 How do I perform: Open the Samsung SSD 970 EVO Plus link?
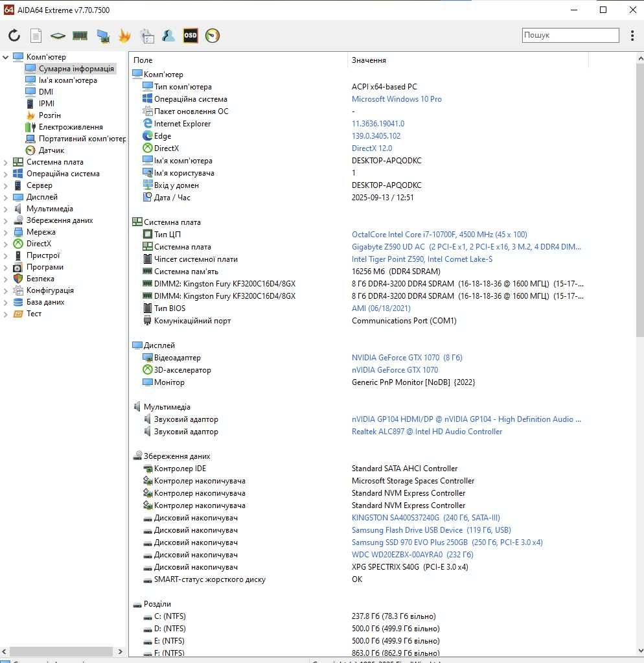(x=447, y=542)
